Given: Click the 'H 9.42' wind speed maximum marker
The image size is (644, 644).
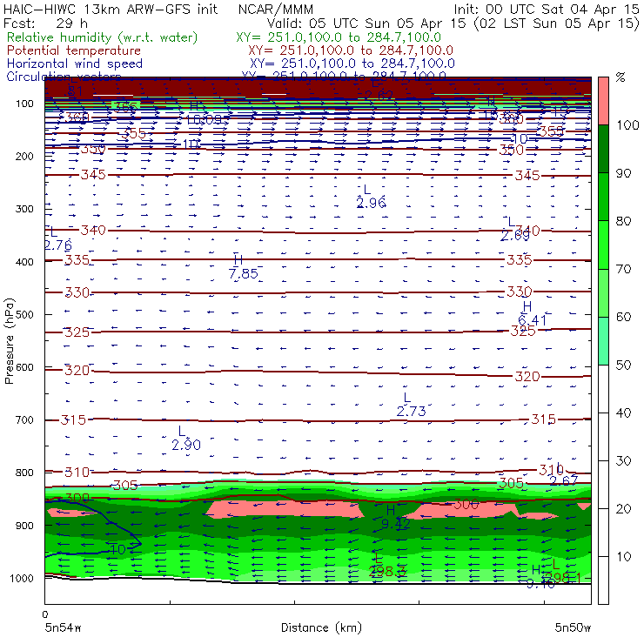Looking at the screenshot, I should point(395,517).
